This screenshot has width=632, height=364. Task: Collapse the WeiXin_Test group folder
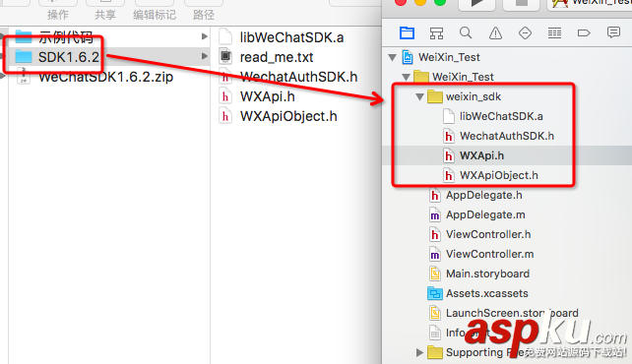(x=406, y=77)
